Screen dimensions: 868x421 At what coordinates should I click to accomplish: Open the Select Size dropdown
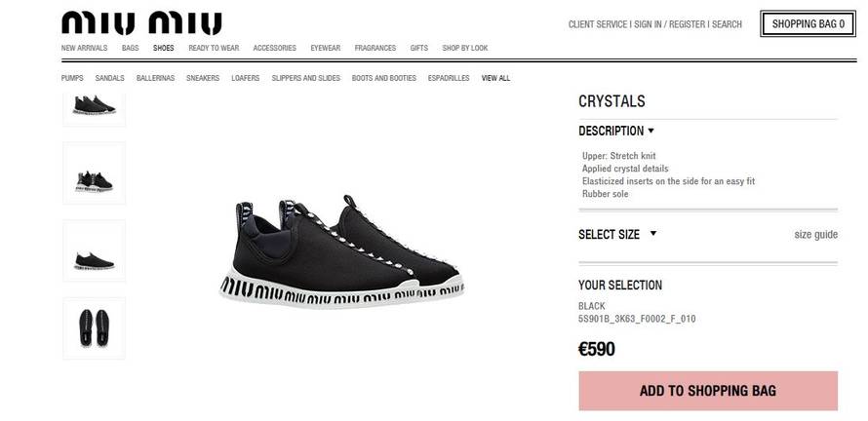click(x=617, y=234)
